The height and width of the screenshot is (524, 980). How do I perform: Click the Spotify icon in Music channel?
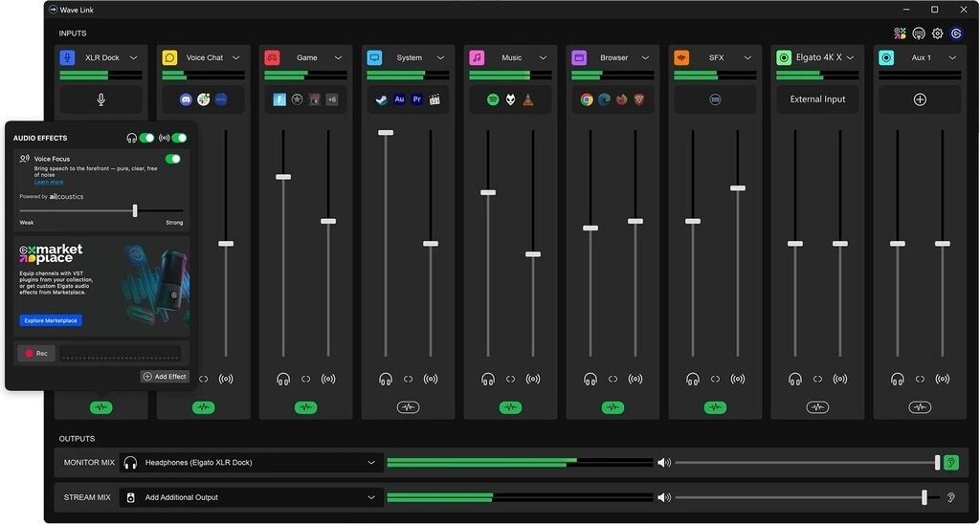tap(493, 99)
